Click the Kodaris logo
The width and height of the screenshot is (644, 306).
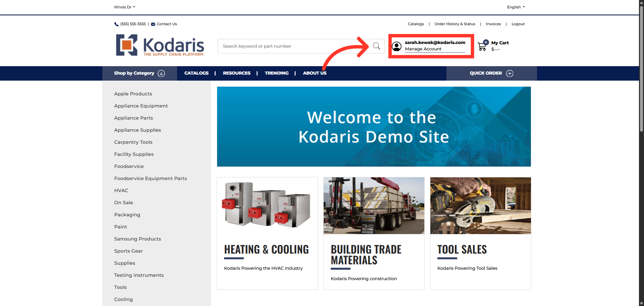(x=160, y=45)
